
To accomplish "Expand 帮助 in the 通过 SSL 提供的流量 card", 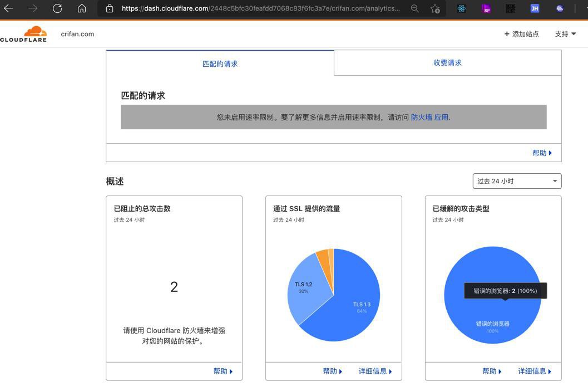I will coord(333,371).
